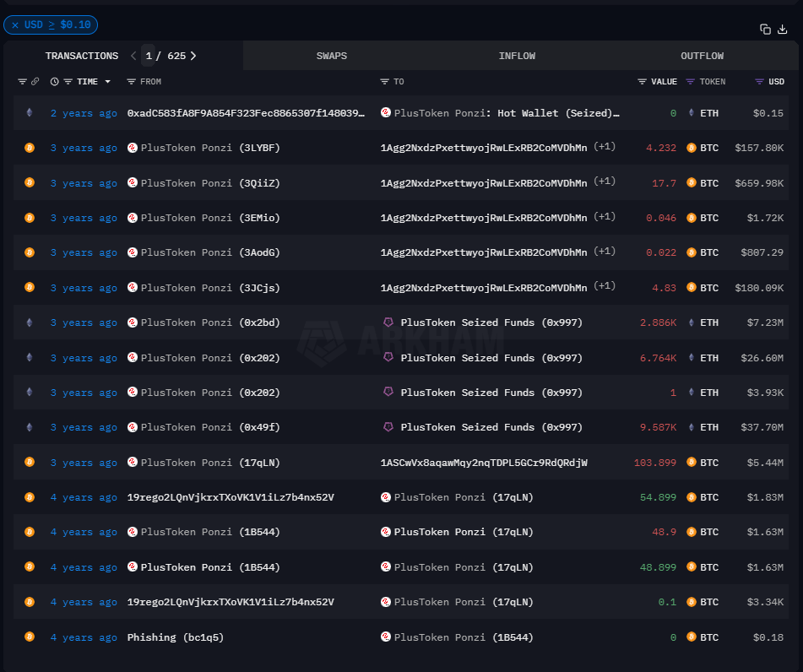Switch to the Swaps tab
The image size is (803, 672).
point(331,56)
